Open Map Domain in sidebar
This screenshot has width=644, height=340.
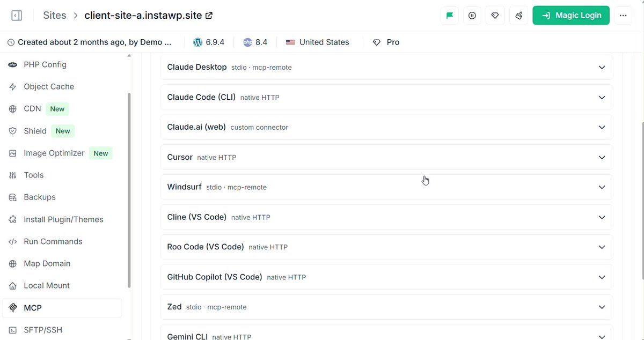point(47,263)
